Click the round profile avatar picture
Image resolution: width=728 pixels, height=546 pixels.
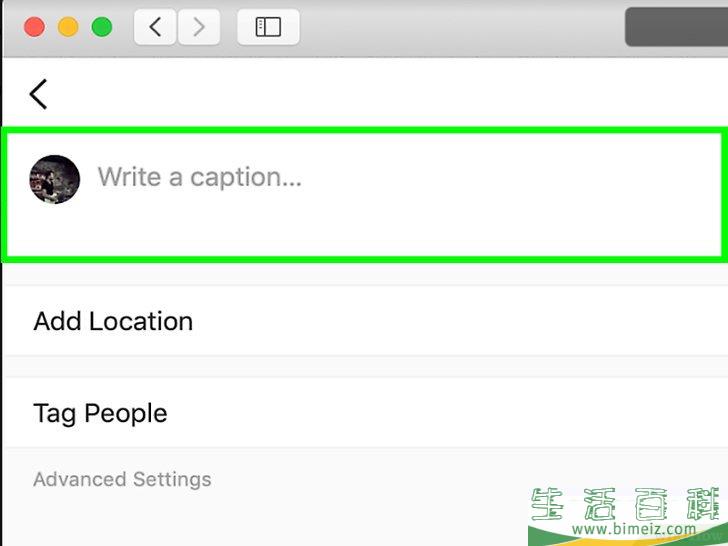coord(55,179)
